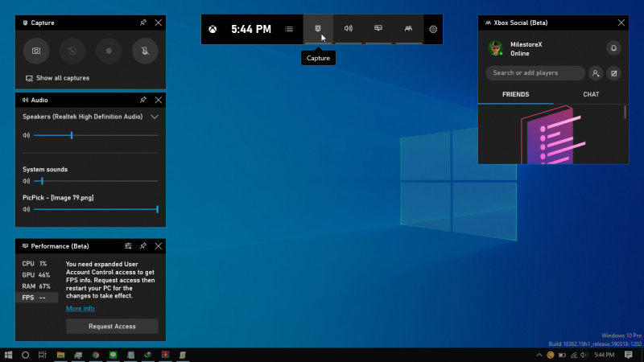Pin the Audio widget
This screenshot has height=362, width=644.
click(x=143, y=100)
